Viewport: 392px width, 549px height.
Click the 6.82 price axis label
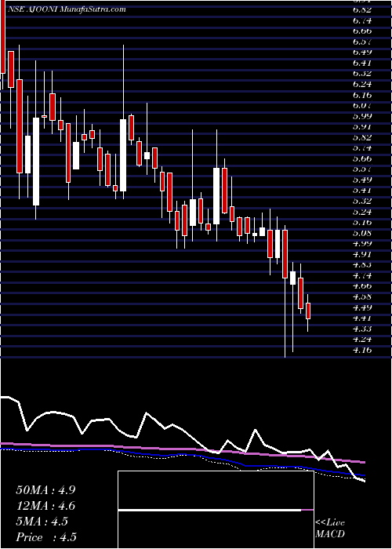(362, 9)
